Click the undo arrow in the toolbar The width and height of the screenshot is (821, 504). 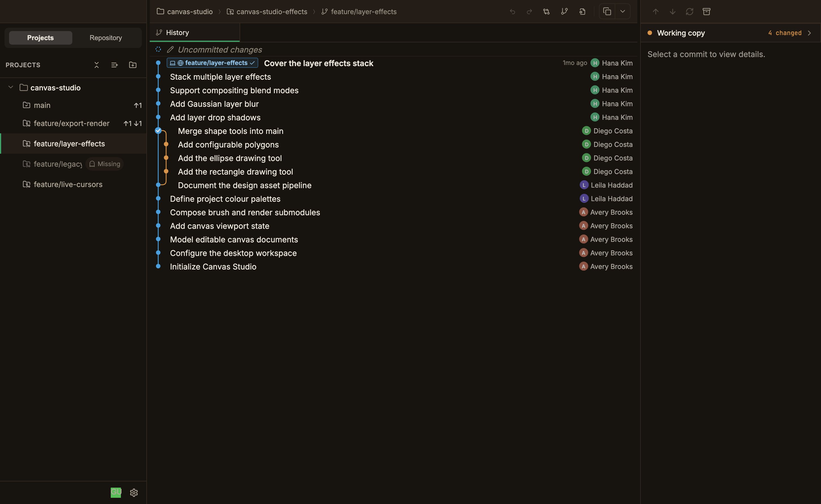click(512, 12)
